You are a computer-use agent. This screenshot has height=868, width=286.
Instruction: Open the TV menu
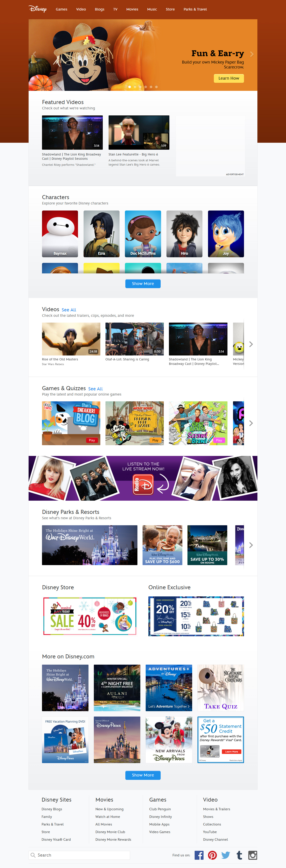pyautogui.click(x=116, y=9)
